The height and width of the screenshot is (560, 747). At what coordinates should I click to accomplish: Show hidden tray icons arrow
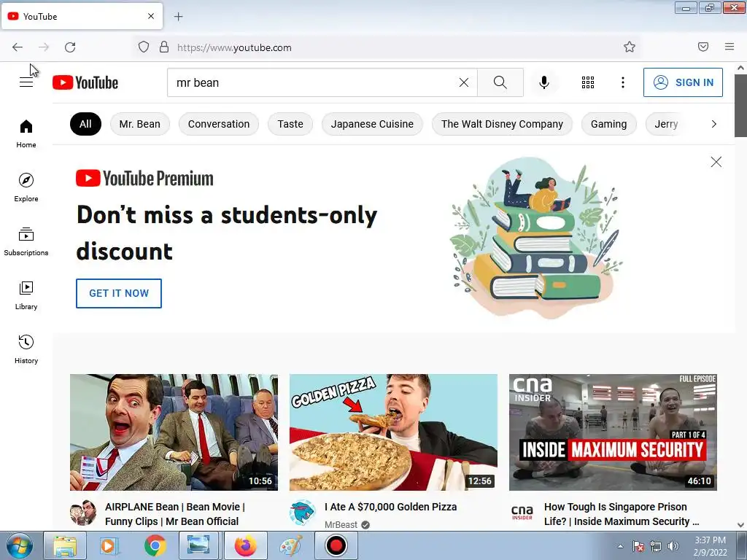620,546
